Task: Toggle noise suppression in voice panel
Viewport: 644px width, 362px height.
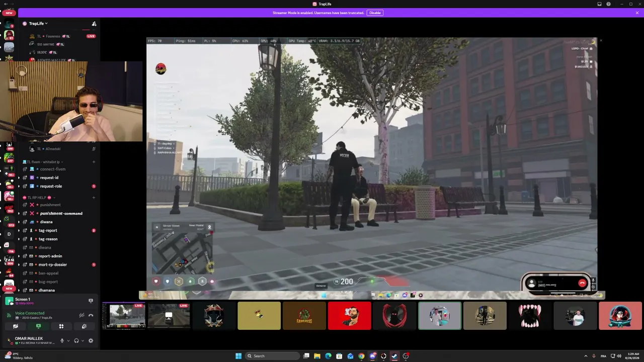Action: point(82,315)
